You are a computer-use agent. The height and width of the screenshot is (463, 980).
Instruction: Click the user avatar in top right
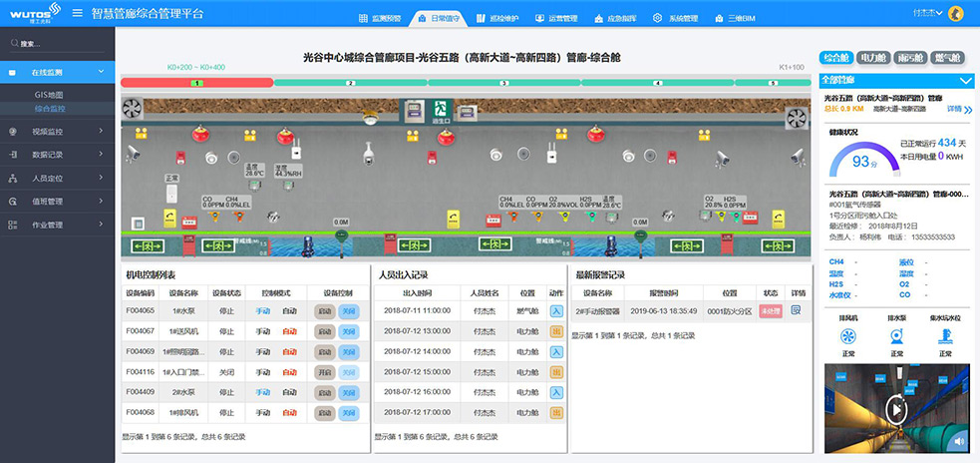click(x=955, y=14)
